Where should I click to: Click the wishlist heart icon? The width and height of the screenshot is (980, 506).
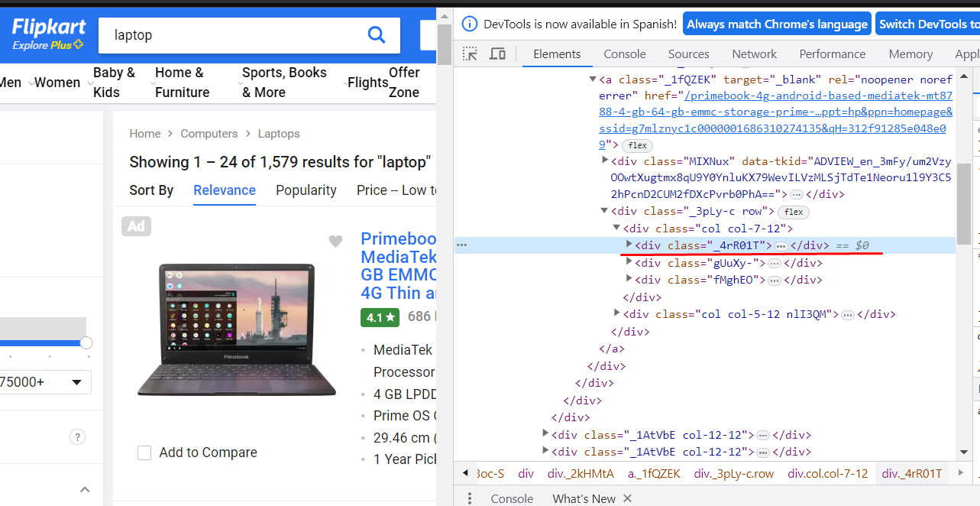pos(335,242)
